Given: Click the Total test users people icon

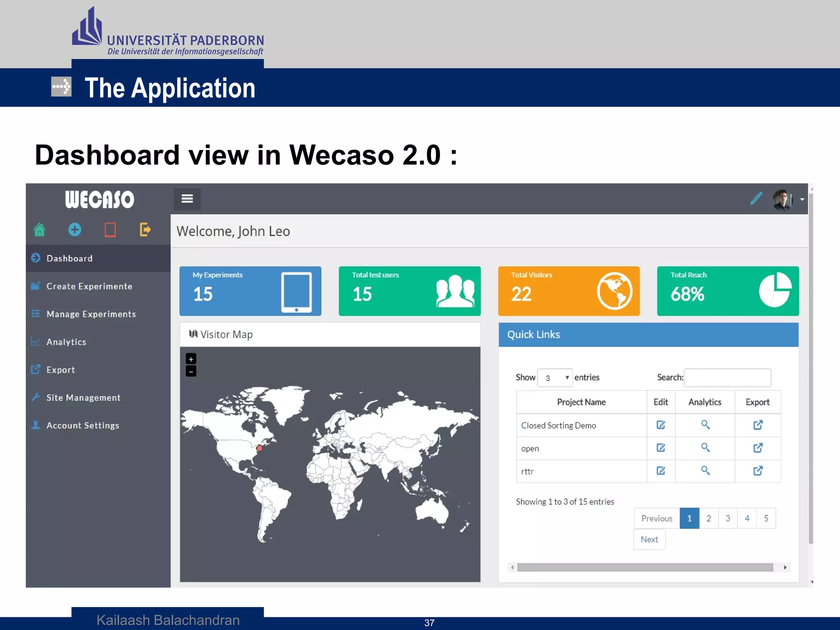Looking at the screenshot, I should coord(455,291).
